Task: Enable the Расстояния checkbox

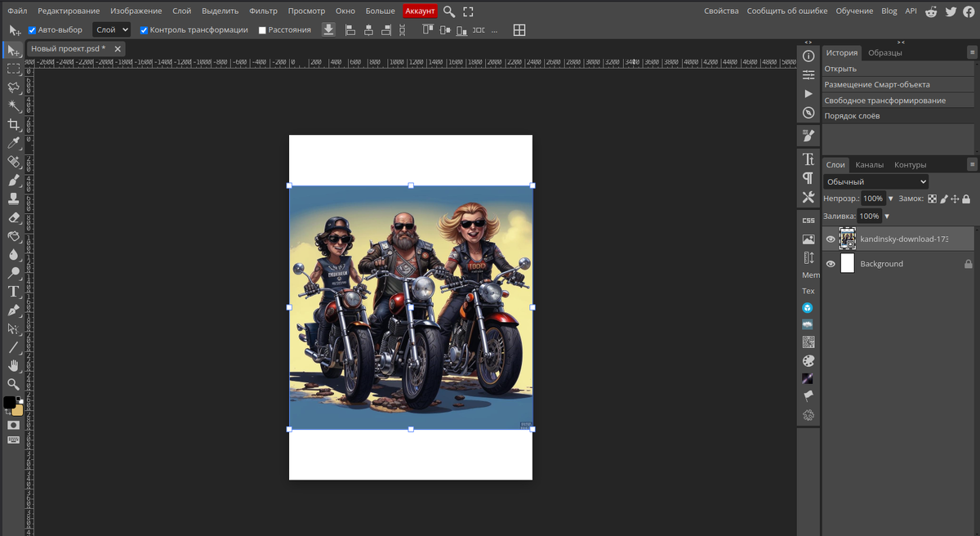Action: [x=262, y=30]
